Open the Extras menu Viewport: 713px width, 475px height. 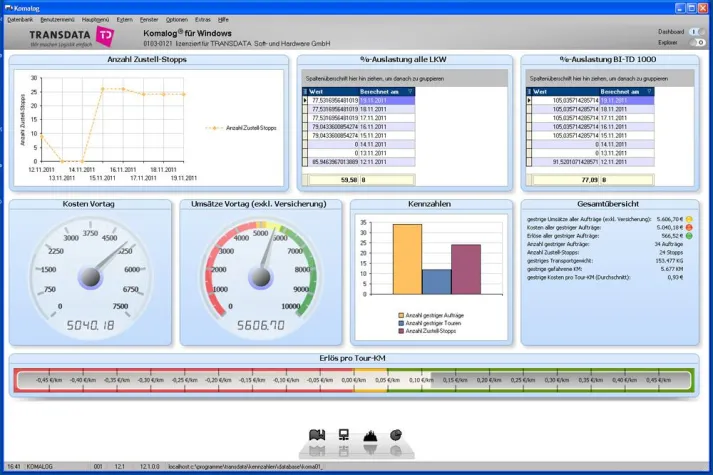pyautogui.click(x=202, y=20)
